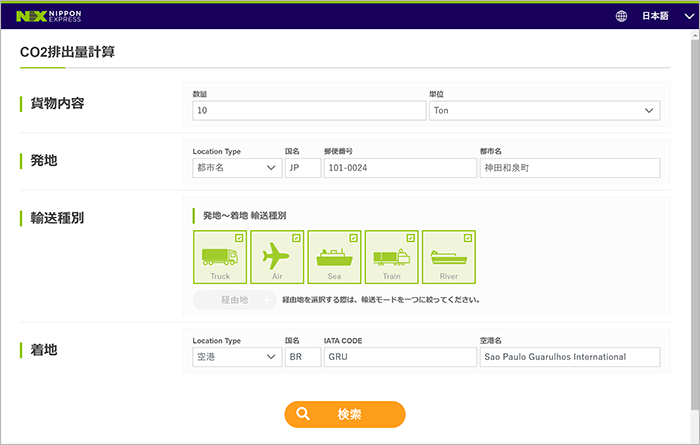Click the Nippon Express logo
Image resolution: width=700 pixels, height=445 pixels.
click(49, 16)
